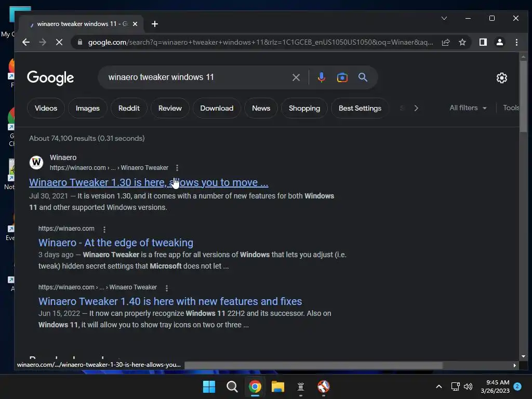The height and width of the screenshot is (399, 532).
Task: Open the notifications badge
Action: [517, 386]
